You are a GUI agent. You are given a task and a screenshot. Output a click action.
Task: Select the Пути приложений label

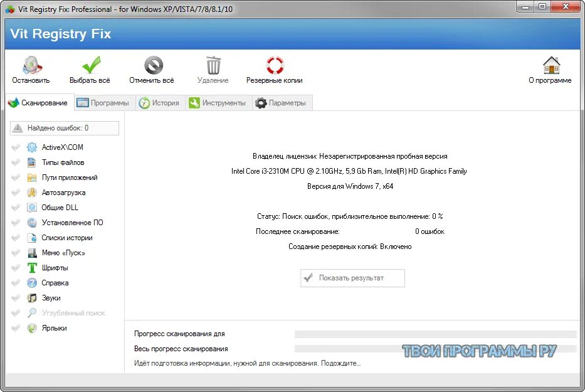[x=70, y=177]
